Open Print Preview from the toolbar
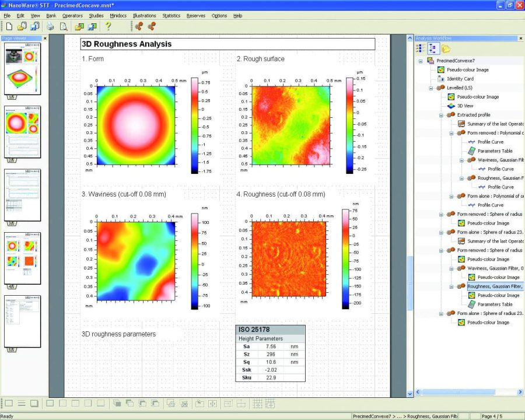 64,26
